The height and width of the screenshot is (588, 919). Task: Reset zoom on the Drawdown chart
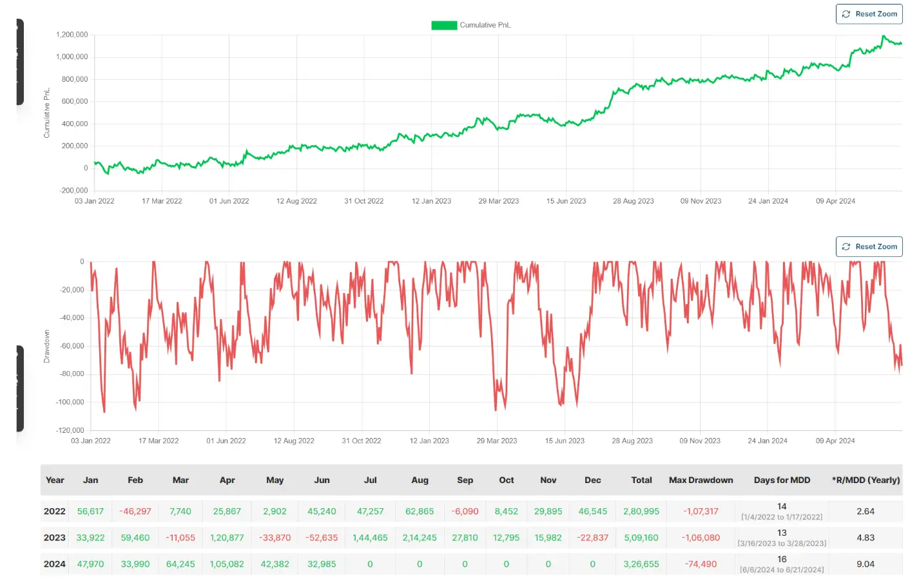coord(869,247)
